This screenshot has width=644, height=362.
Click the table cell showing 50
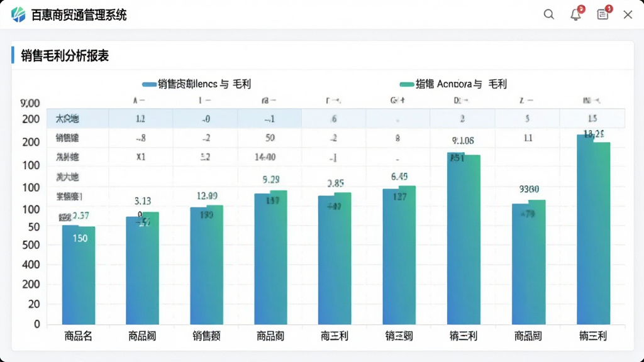(x=270, y=138)
